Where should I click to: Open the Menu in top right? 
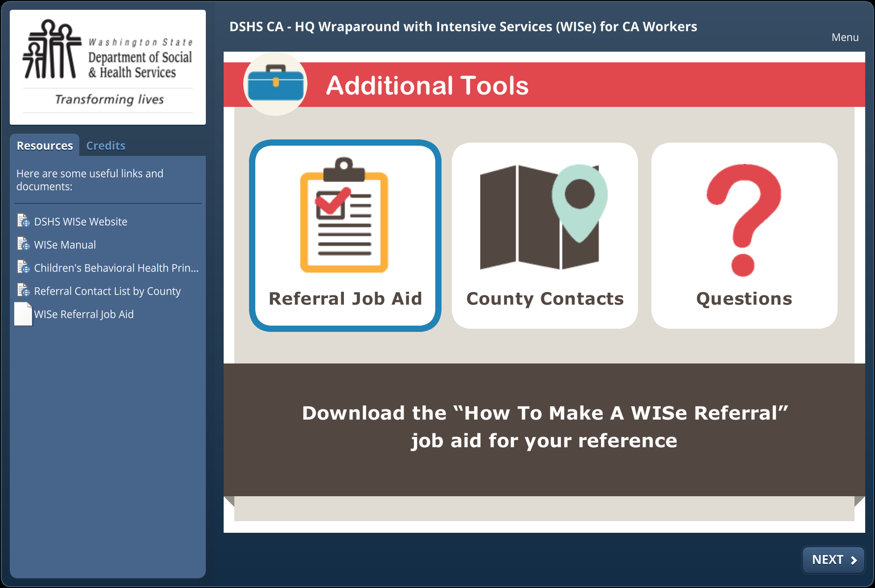(845, 37)
